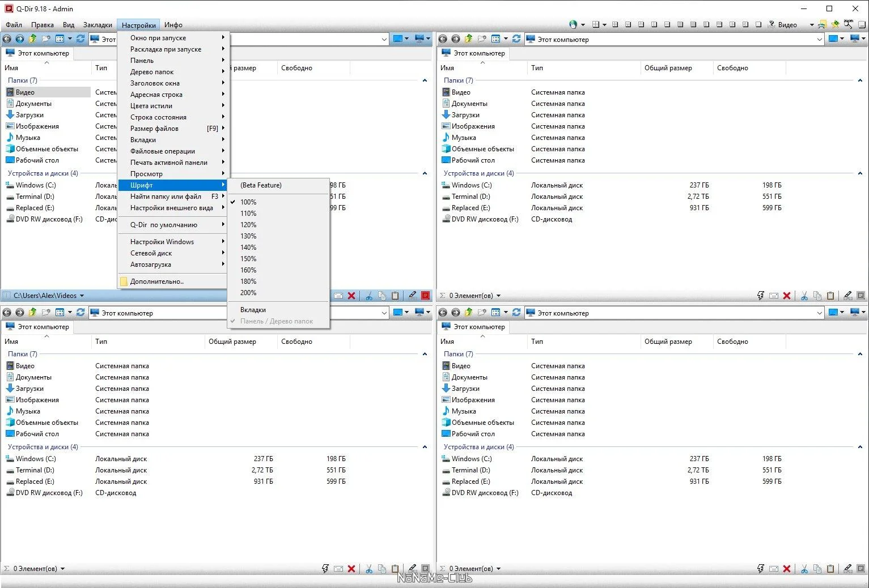Click the back arrow in bottom-right pane
Image resolution: width=869 pixels, height=588 pixels.
pos(443,313)
